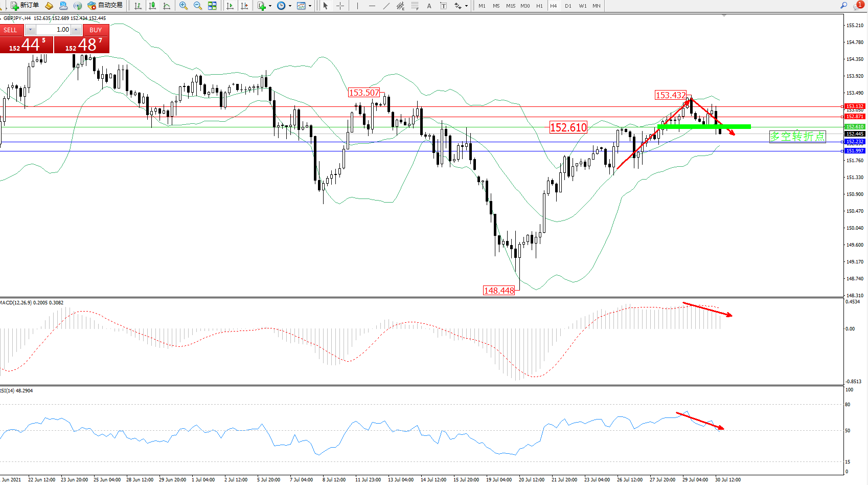Viewport: 868px width, 485px height.
Task: Click the zoom in magnifier icon
Action: pyautogui.click(x=183, y=6)
